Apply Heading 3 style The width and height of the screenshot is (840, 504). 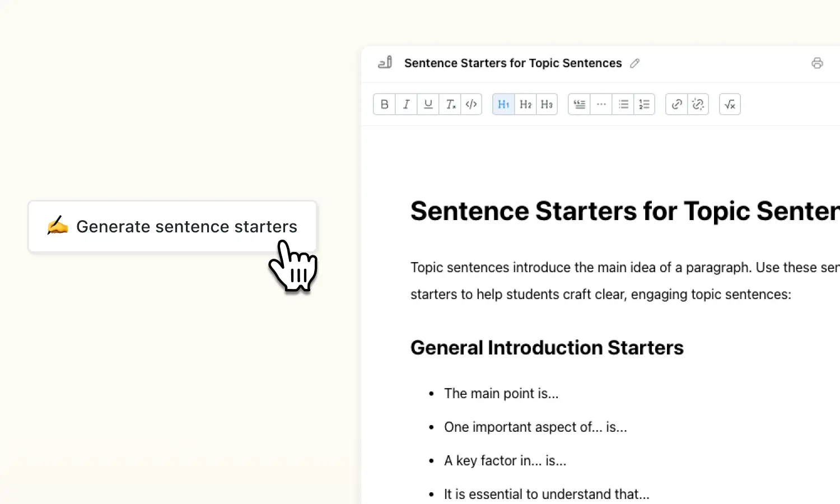[547, 104]
